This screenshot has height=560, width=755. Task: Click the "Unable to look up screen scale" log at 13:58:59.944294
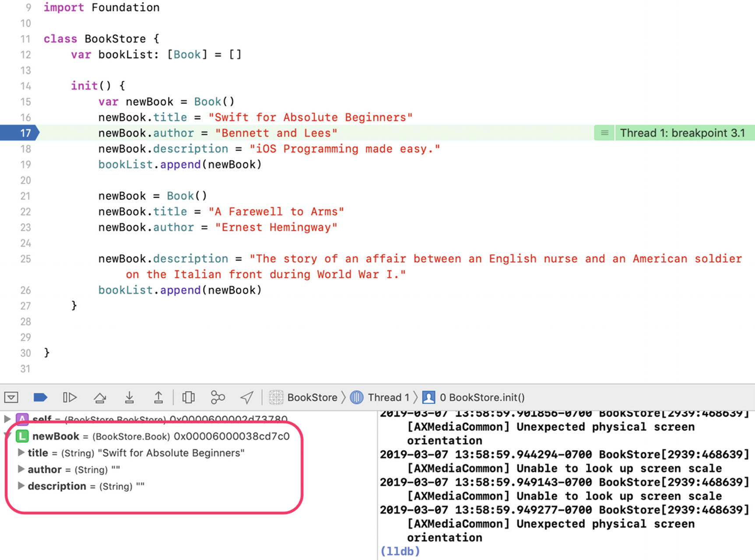pos(564,462)
